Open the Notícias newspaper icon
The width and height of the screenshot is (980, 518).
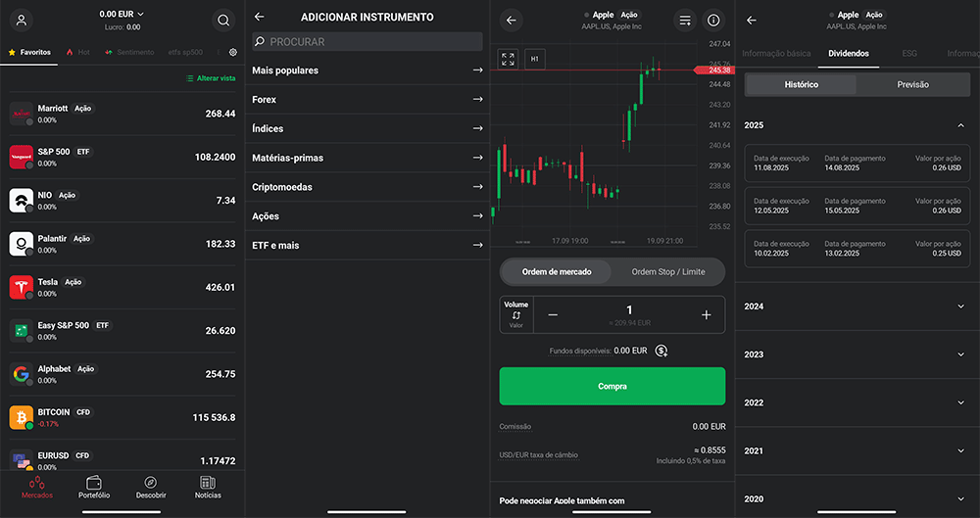pos(208,483)
